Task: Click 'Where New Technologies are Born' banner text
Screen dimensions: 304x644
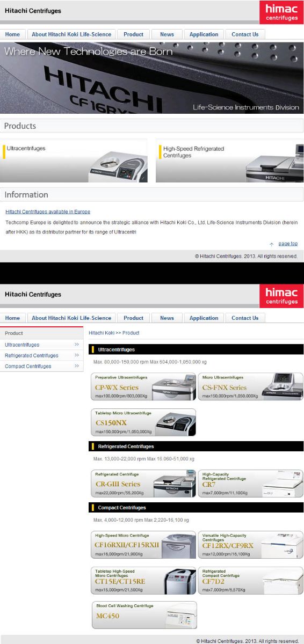Action: coord(89,52)
